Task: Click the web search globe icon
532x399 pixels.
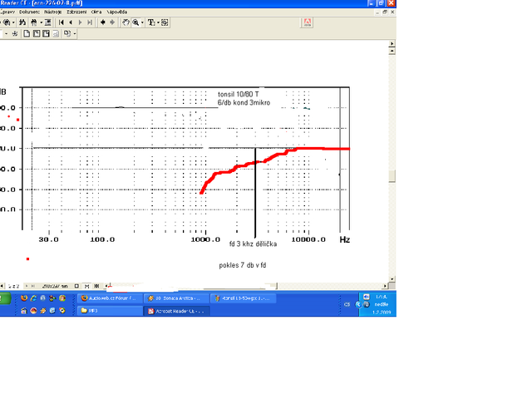Action: click(7, 22)
